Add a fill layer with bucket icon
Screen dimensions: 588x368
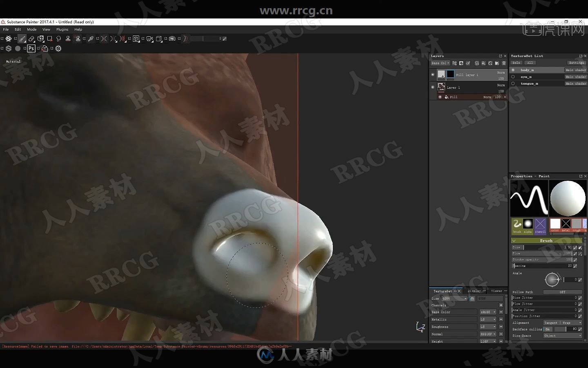pyautogui.click(x=483, y=63)
